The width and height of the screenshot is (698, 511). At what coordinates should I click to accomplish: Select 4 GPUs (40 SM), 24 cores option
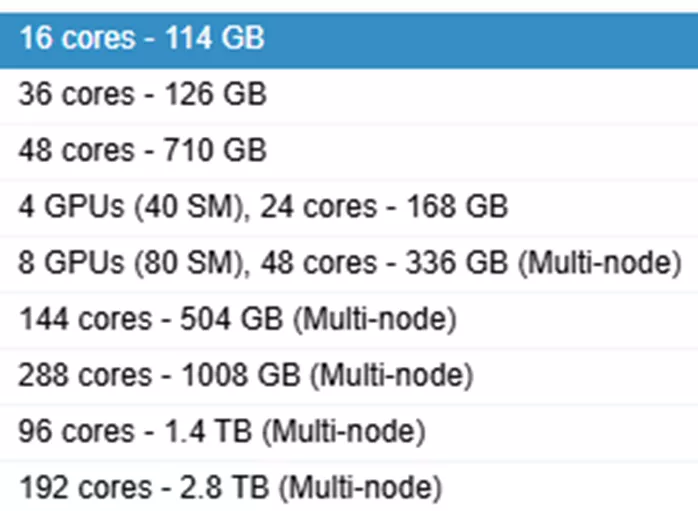click(349, 208)
